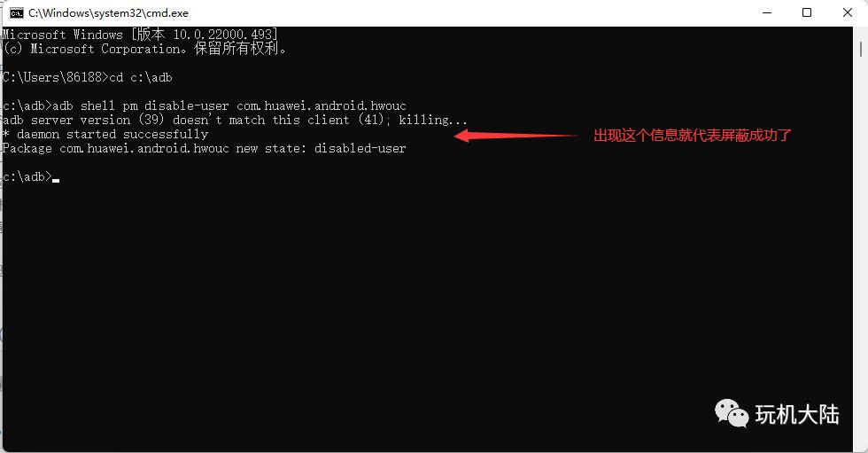
Task: Minimize the command prompt window
Action: [x=767, y=12]
